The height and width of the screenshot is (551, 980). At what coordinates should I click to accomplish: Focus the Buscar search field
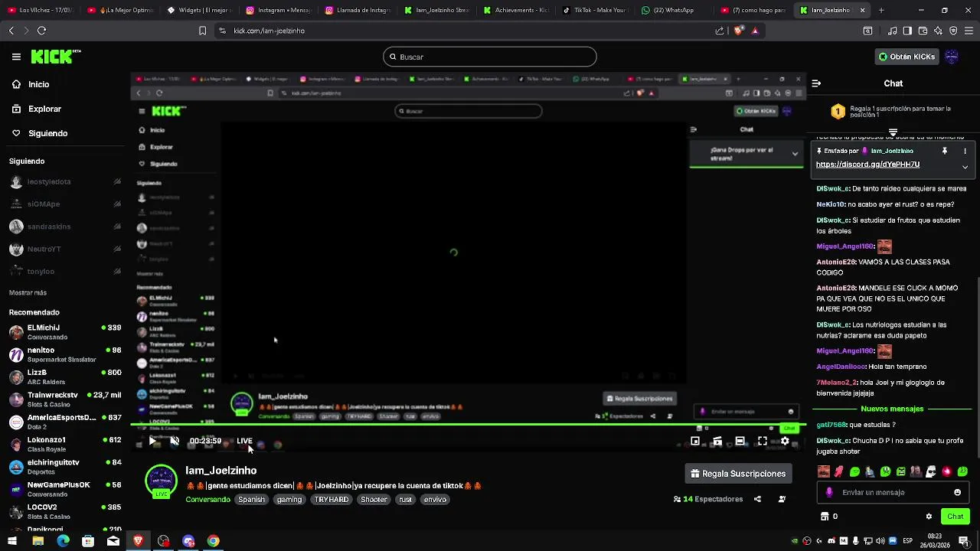[490, 57]
